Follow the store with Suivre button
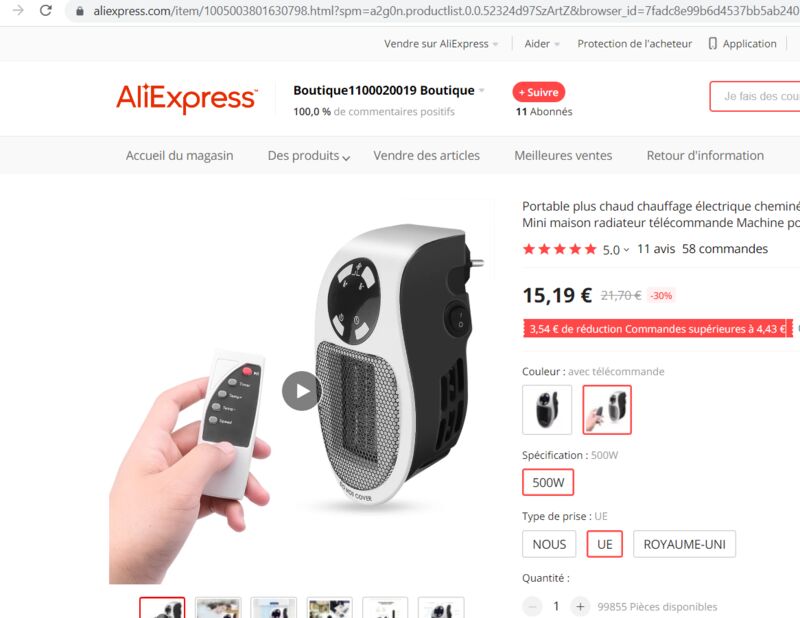Viewport: 800px width, 618px height. (x=538, y=92)
